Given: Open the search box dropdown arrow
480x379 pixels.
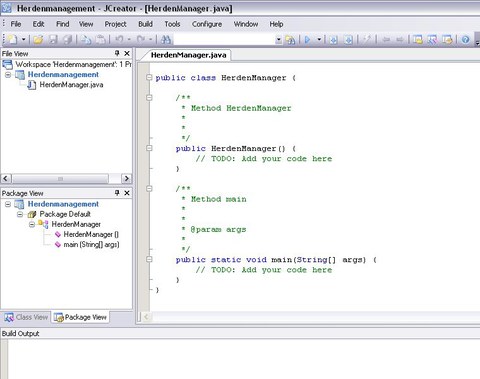Looking at the screenshot, I should pos(278,40).
